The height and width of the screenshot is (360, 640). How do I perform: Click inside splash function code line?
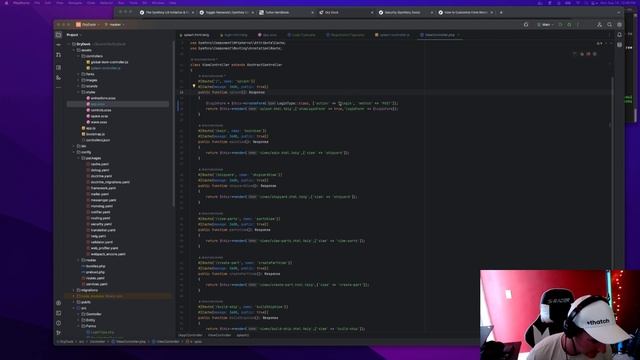click(302, 103)
